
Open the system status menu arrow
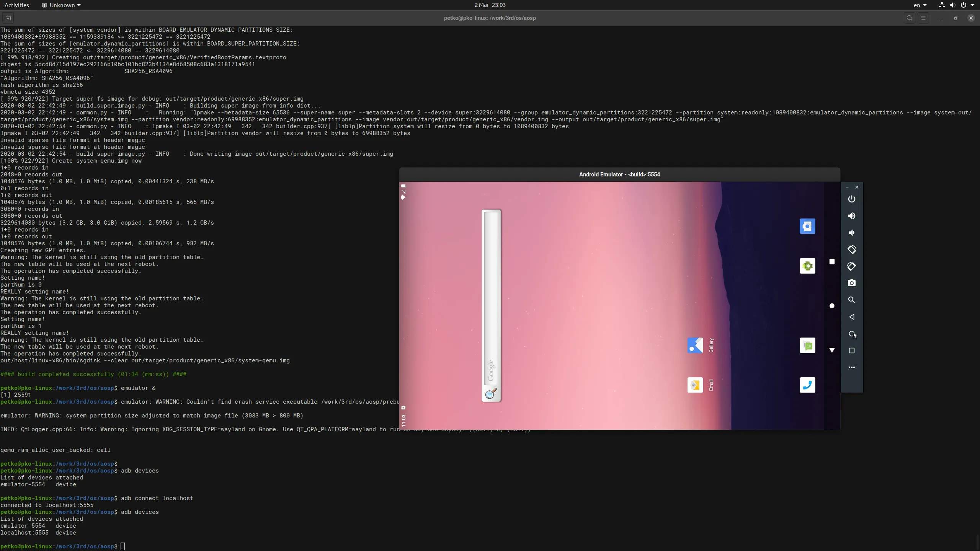(973, 5)
